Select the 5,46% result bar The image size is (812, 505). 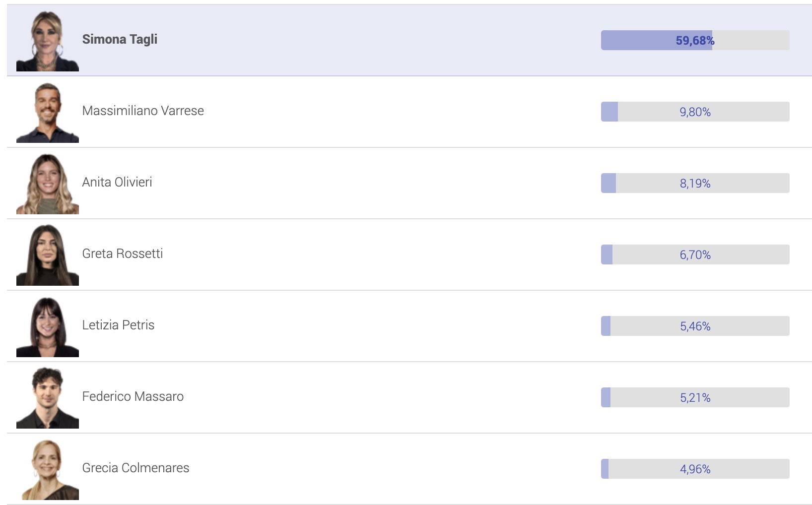(x=695, y=326)
